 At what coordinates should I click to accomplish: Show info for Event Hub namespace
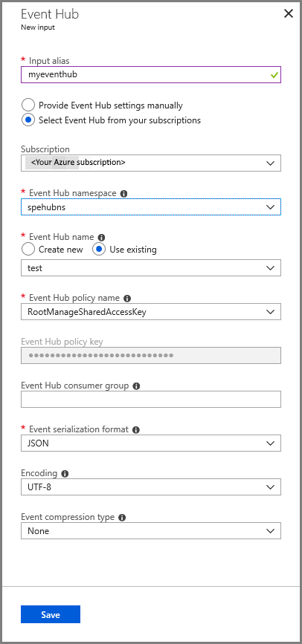(123, 193)
